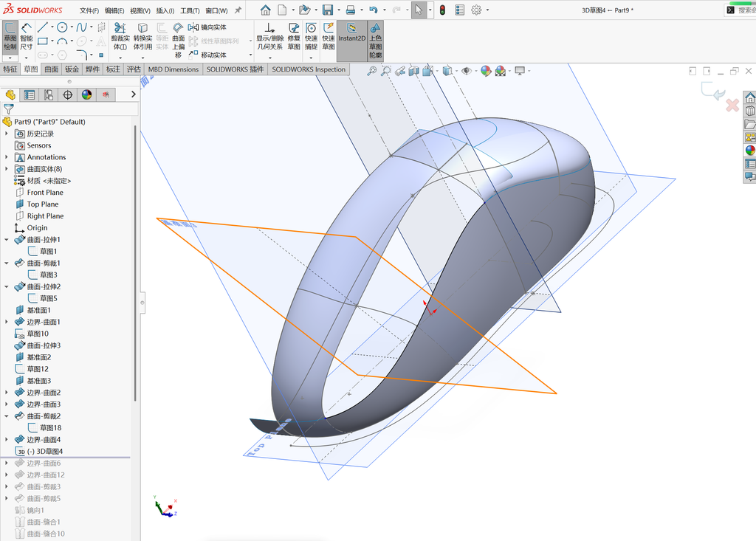Click Offset on Surface (曲面上偏移) tool
The width and height of the screenshot is (756, 541).
pyautogui.click(x=179, y=40)
